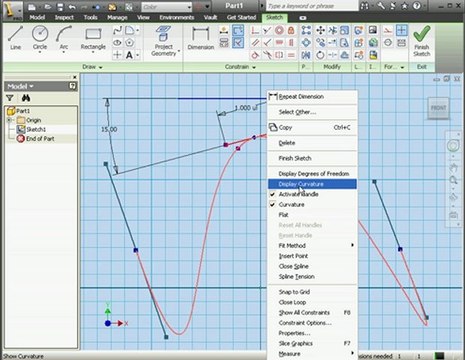This screenshot has width=465, height=360.
Task: Open the Model ribbon tab
Action: tap(37, 17)
